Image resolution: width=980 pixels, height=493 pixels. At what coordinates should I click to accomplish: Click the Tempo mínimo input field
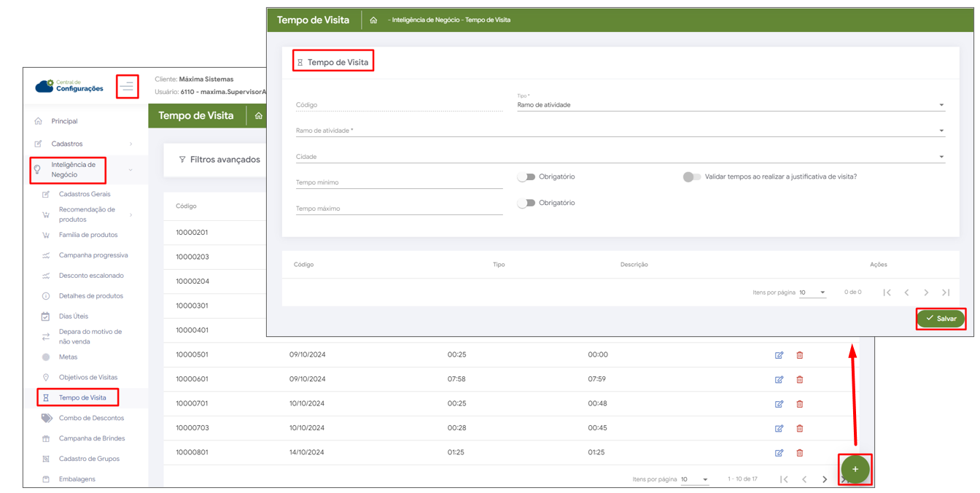399,183
